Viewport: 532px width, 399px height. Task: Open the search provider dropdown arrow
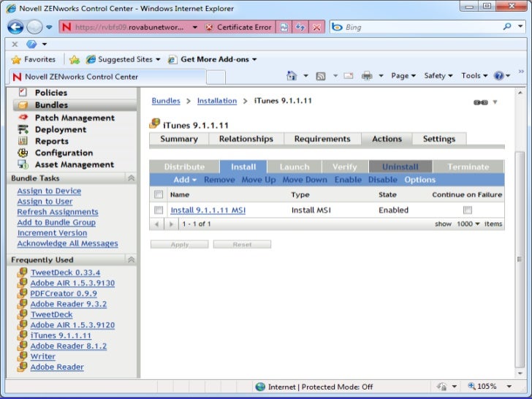point(520,26)
